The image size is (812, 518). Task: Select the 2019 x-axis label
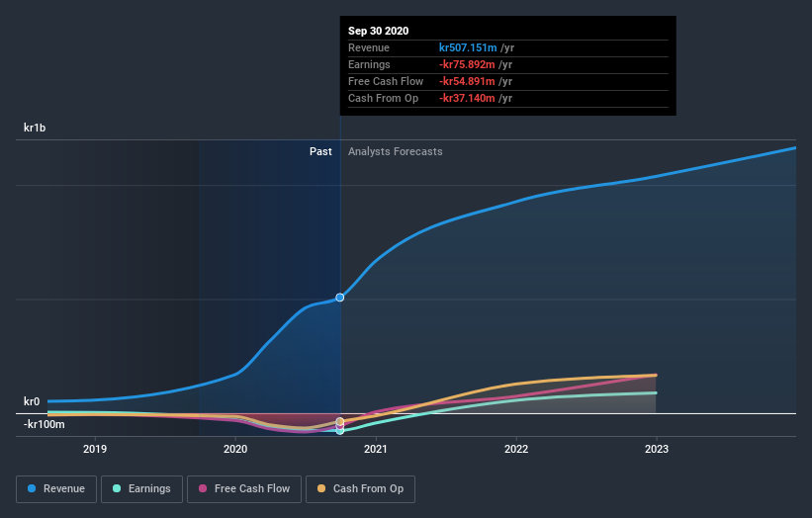(95, 449)
